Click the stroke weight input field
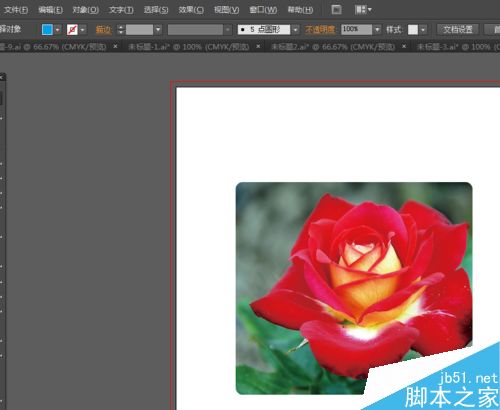This screenshot has width=500, height=410. pyautogui.click(x=139, y=30)
